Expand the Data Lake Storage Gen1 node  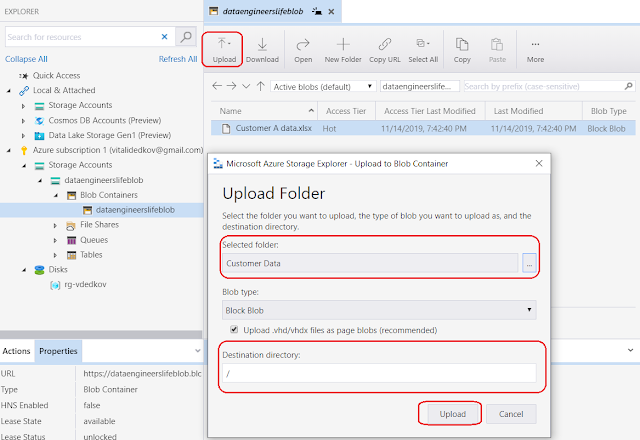click(24, 136)
